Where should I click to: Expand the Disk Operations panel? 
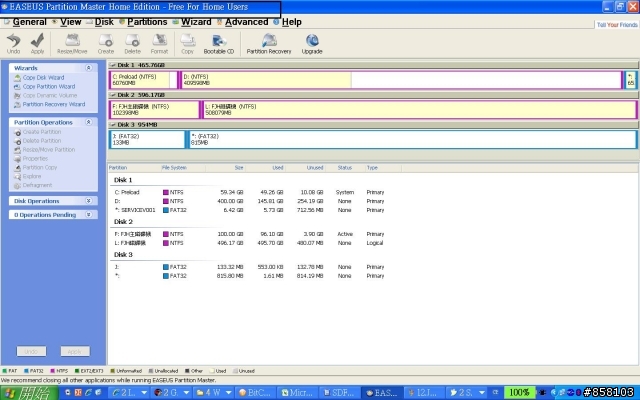click(89, 201)
